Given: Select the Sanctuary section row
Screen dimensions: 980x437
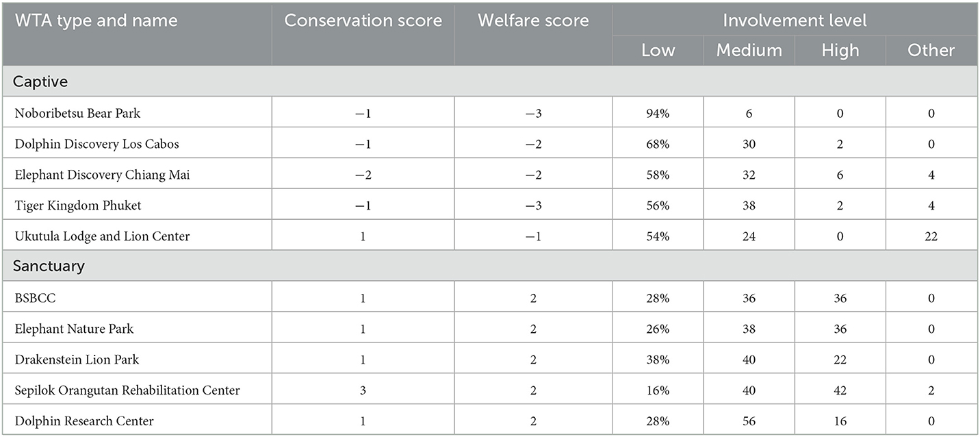Looking at the screenshot, I should tap(49, 266).
